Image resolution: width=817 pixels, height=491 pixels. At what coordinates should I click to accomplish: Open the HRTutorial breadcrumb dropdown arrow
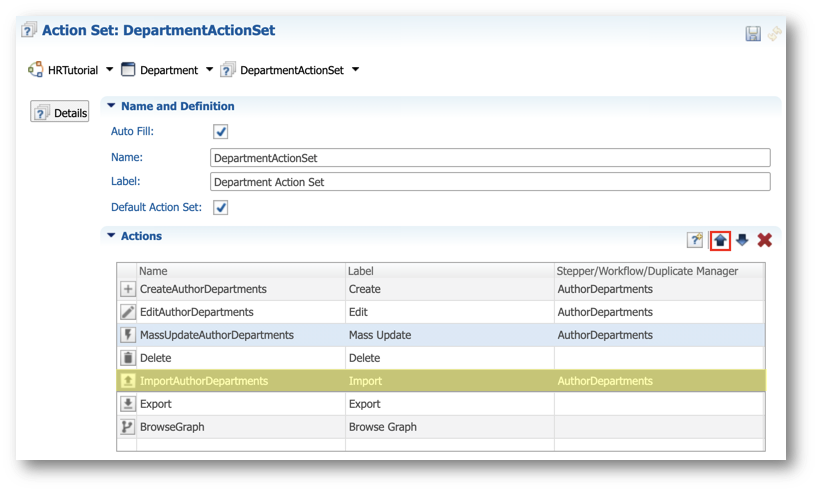pyautogui.click(x=109, y=69)
